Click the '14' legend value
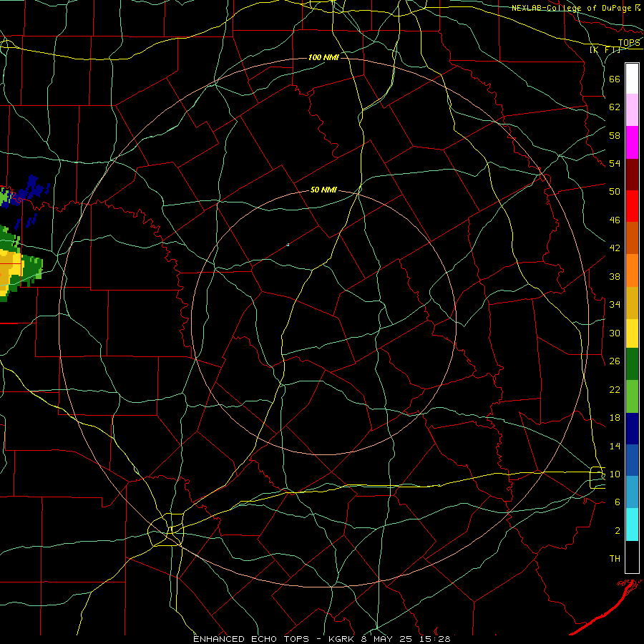This screenshot has height=644, width=644. pyautogui.click(x=615, y=446)
